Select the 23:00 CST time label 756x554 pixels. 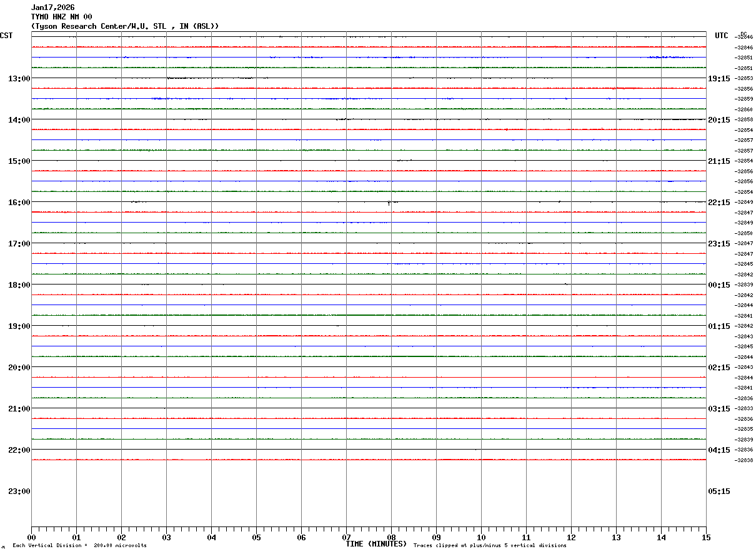[x=19, y=491]
